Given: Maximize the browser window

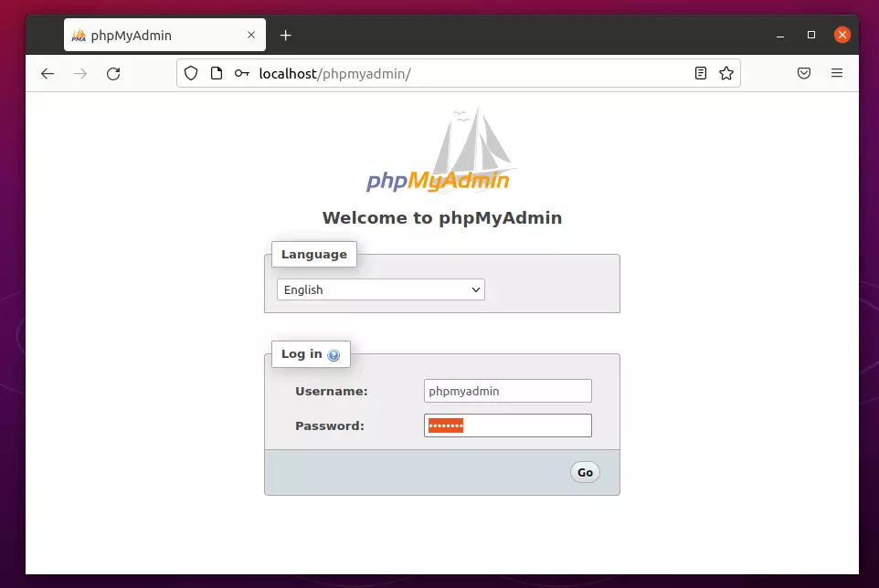Looking at the screenshot, I should point(811,35).
